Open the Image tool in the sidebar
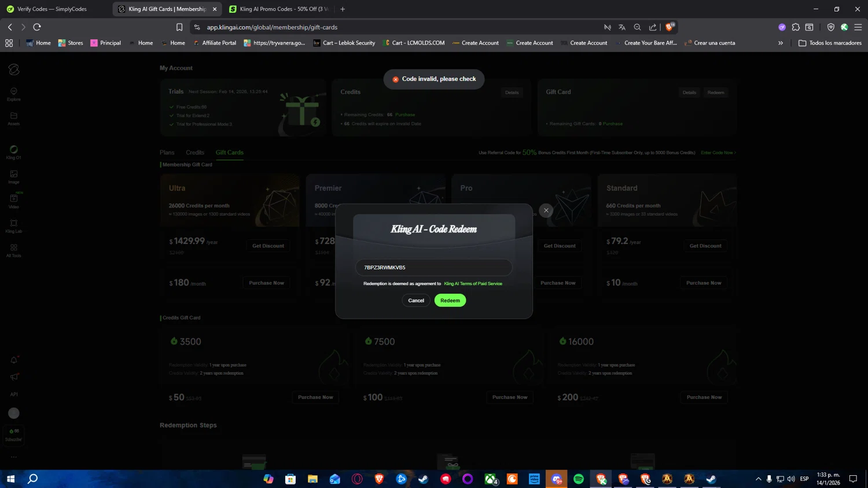The height and width of the screenshot is (488, 868). 14,177
